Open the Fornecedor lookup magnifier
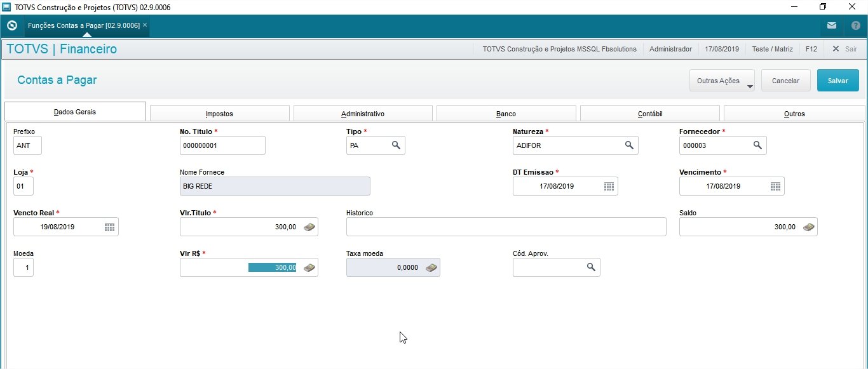The width and height of the screenshot is (868, 369). point(757,145)
